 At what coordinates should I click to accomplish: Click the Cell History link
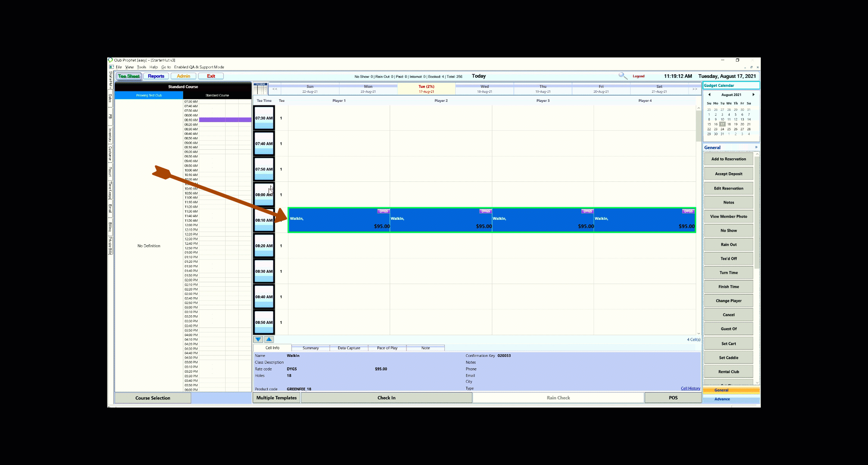[x=690, y=388]
